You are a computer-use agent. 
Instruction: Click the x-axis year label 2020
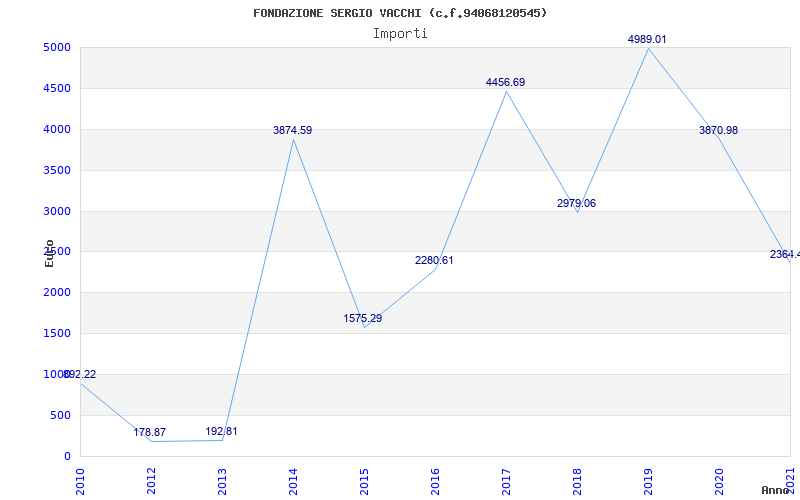pos(719,481)
